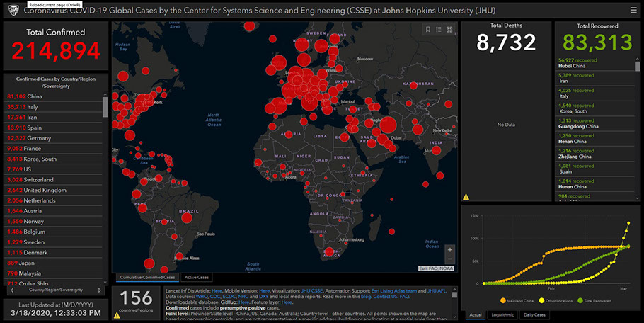Click the large Brazil case circle on map

(x=187, y=217)
